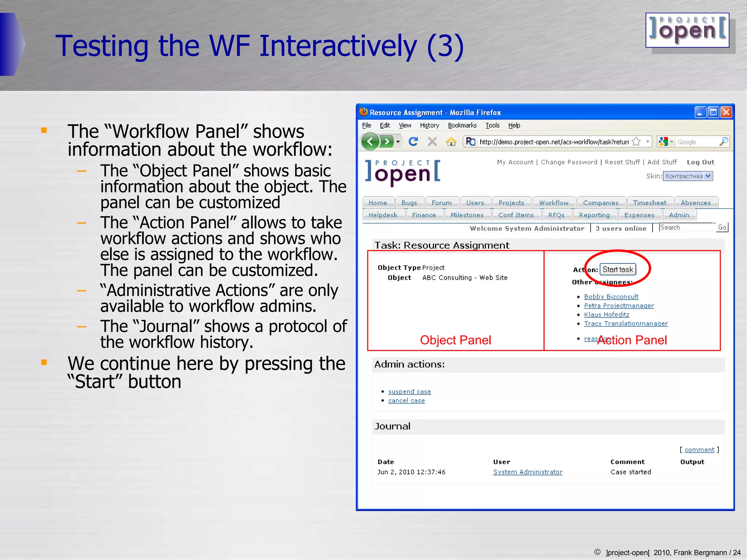Open the Tools menu
Screen dimensions: 747x560
pyautogui.click(x=492, y=125)
